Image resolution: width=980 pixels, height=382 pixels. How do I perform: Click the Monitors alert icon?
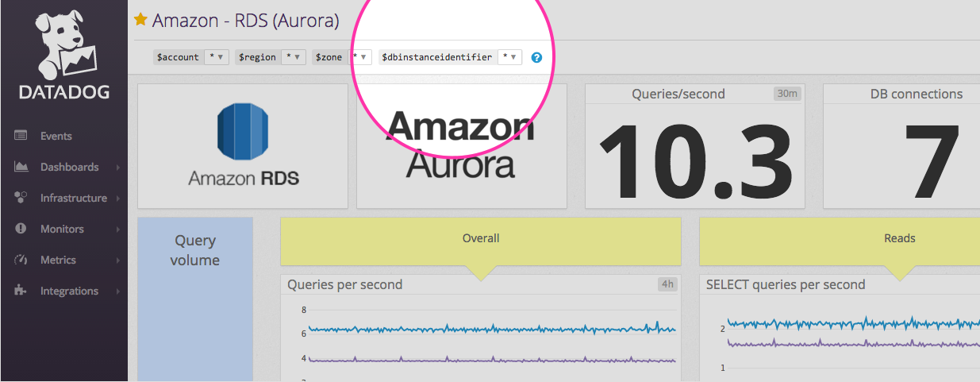coord(21,229)
